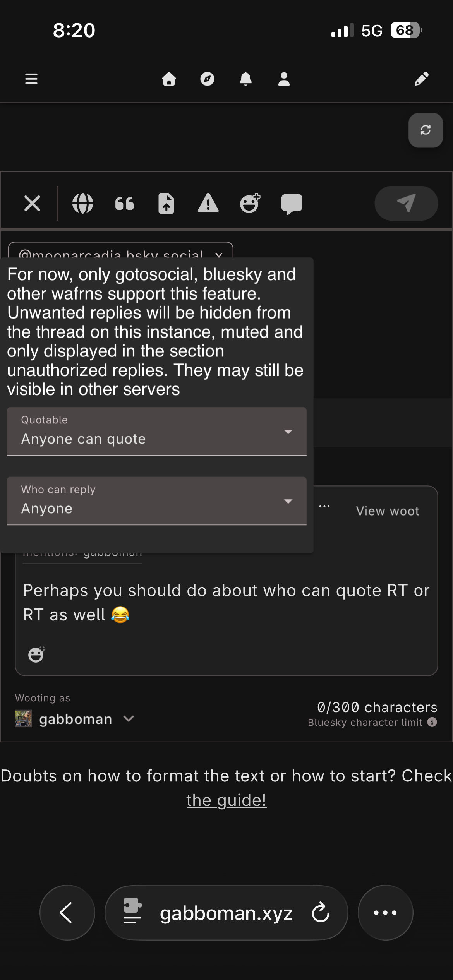
Task: Switch the Wooting as gabboman account
Action: pyautogui.click(x=75, y=719)
